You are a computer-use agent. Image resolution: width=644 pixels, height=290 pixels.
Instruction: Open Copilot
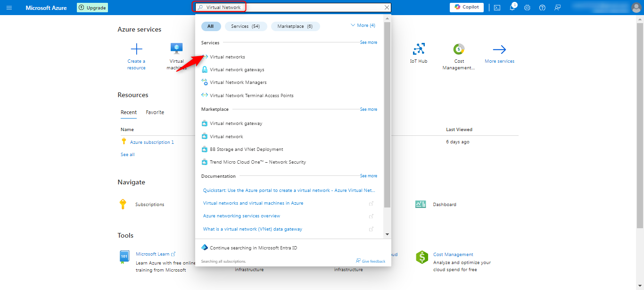tap(467, 7)
